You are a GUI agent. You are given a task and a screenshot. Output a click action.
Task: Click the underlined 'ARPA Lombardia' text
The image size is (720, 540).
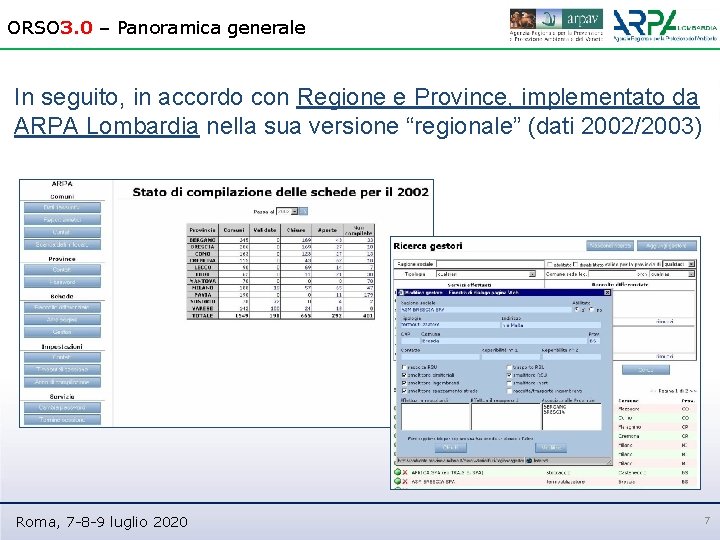107,126
